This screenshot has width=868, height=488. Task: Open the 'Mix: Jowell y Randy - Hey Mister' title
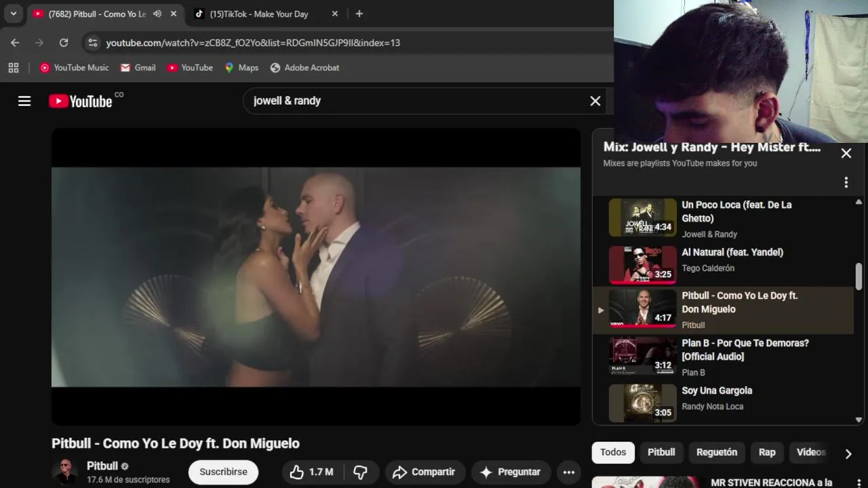pyautogui.click(x=712, y=147)
